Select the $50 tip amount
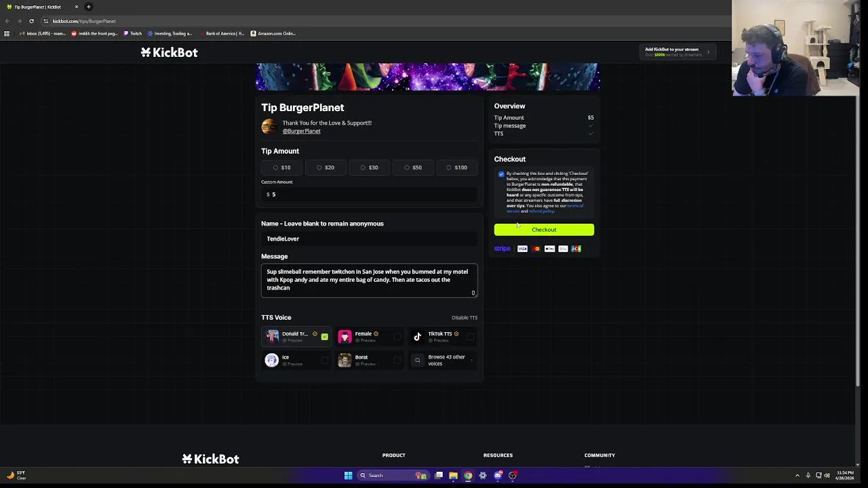The height and width of the screenshot is (488, 868). (x=413, y=167)
